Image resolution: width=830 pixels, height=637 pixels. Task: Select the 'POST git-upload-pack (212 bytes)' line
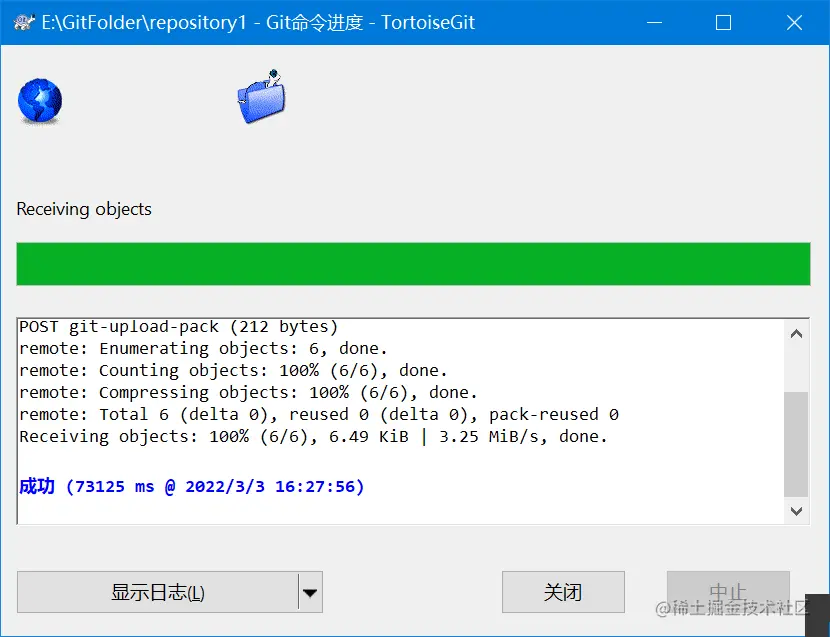(x=178, y=327)
